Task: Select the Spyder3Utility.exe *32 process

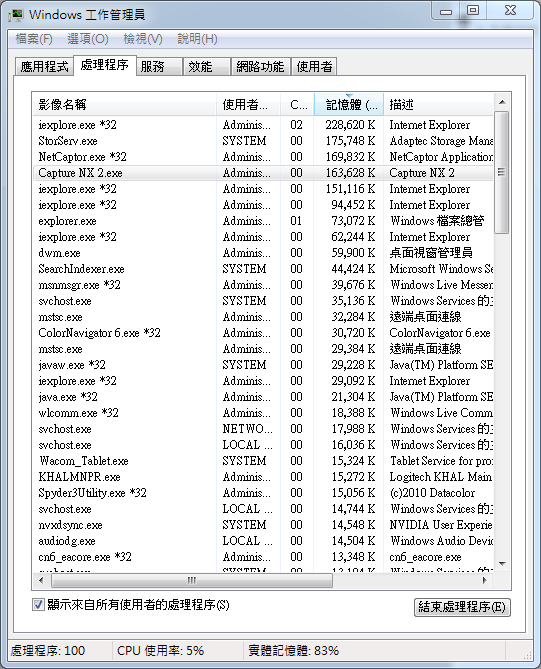Action: click(263, 493)
